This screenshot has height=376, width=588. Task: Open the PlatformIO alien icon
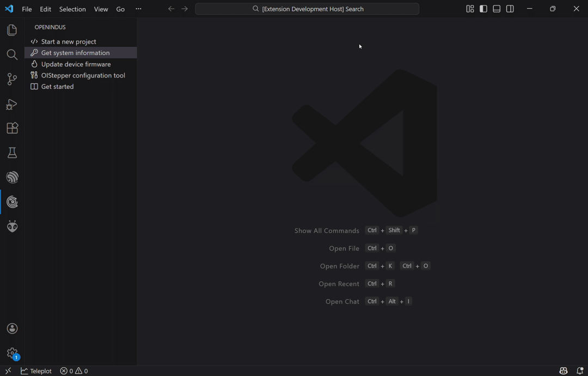[12, 227]
